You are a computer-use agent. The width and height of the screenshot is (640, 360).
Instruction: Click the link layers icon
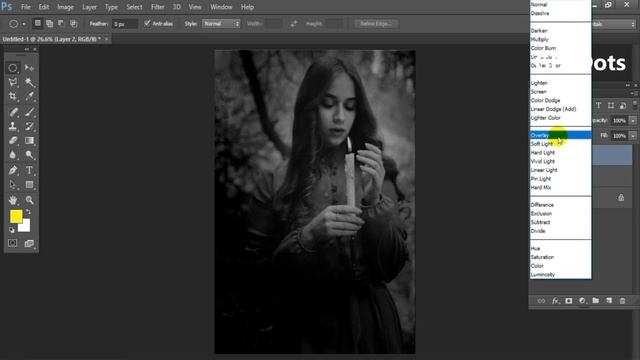point(541,301)
